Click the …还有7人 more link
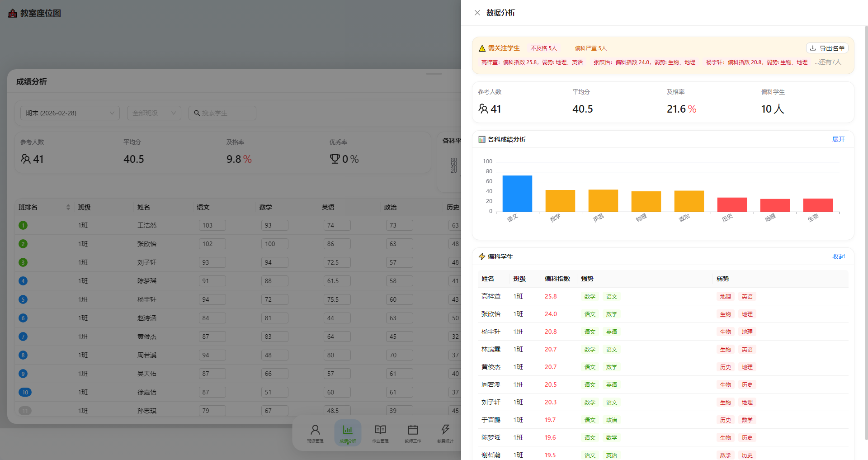This screenshot has height=460, width=868. (x=828, y=62)
